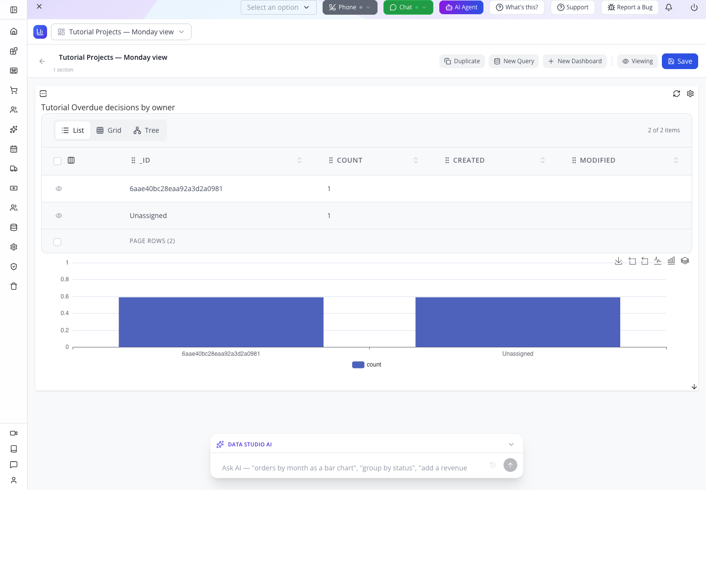This screenshot has height=588, width=706.
Task: Open the Tutorial Projects dashboard selector
Action: [x=121, y=32]
